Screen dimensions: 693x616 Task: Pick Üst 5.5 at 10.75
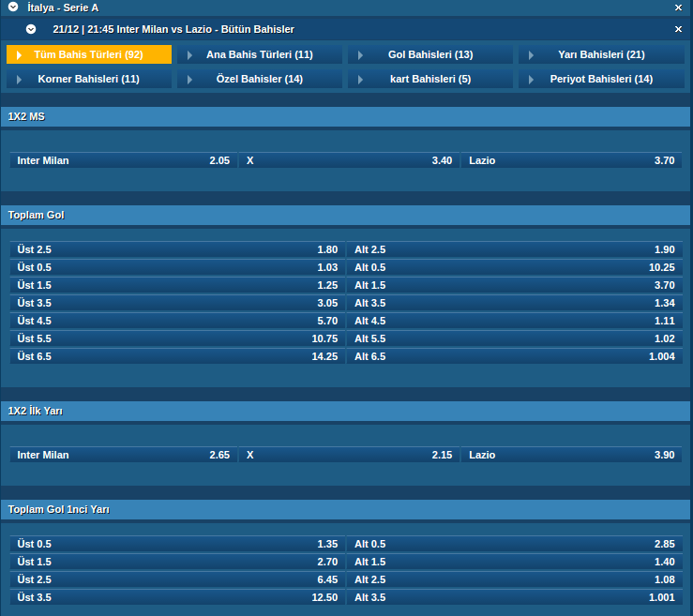177,338
